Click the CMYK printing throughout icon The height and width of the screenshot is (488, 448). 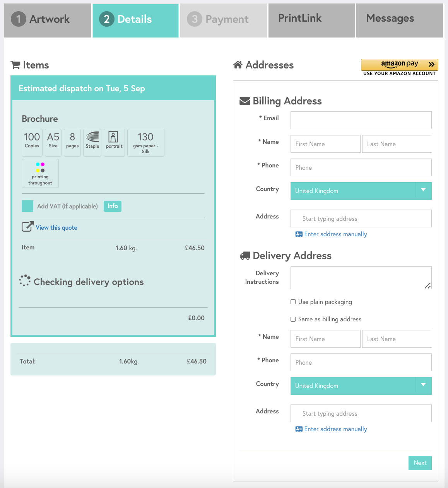click(x=40, y=167)
